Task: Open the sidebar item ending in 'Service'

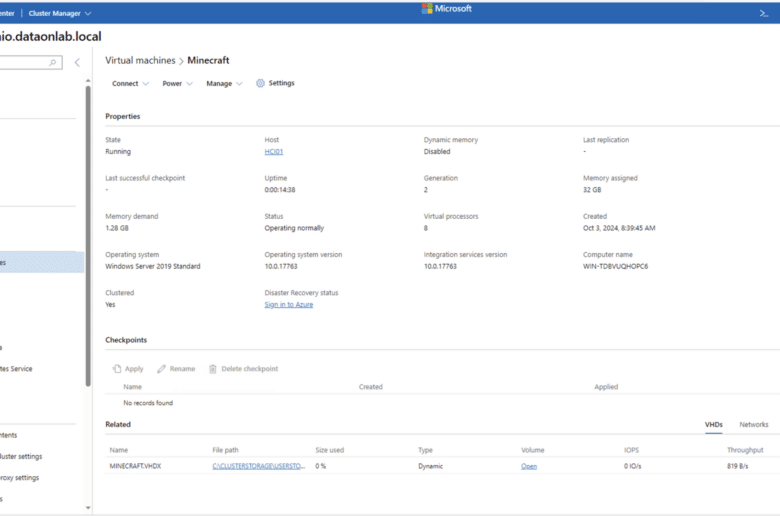Action: coord(16,369)
